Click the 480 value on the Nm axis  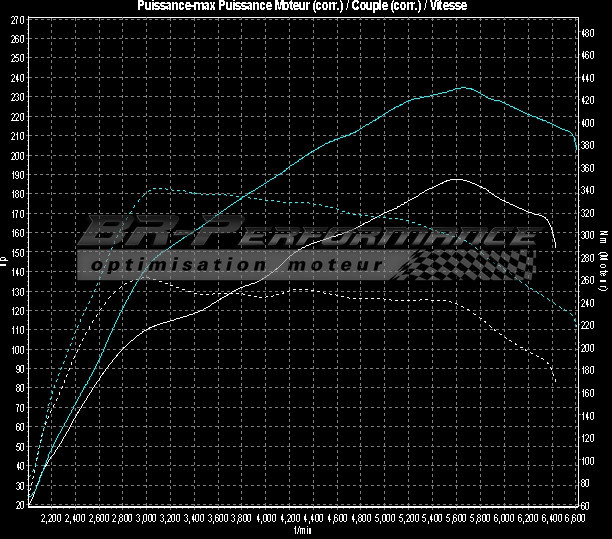pyautogui.click(x=589, y=32)
